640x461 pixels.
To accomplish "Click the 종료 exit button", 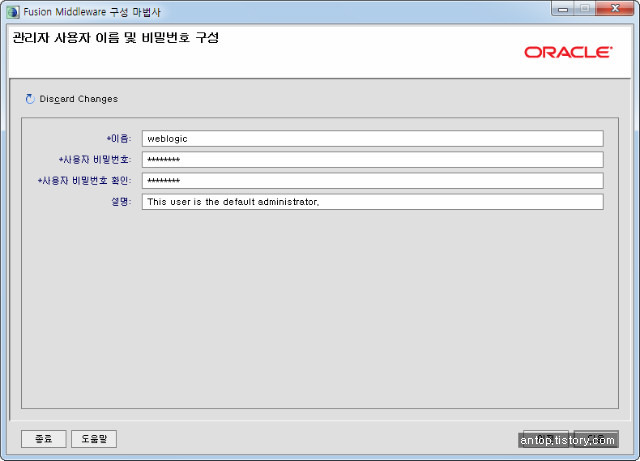I will tap(44, 439).
